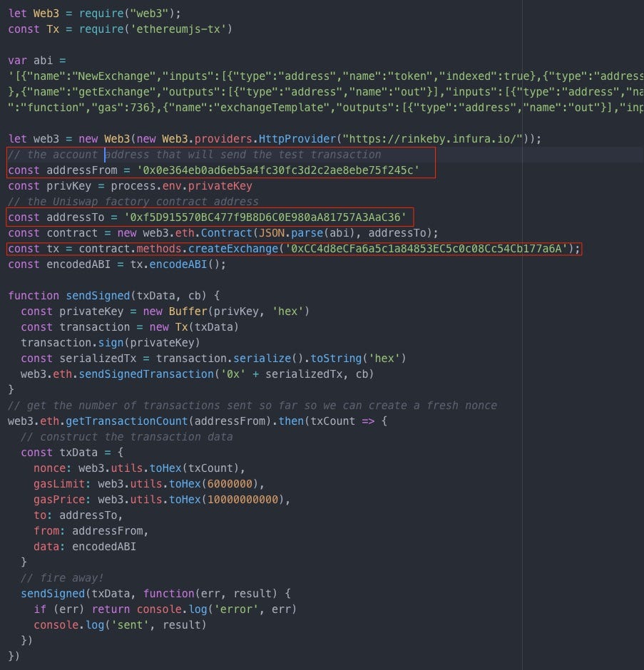Click the createExchange token address argument

pos(426,249)
